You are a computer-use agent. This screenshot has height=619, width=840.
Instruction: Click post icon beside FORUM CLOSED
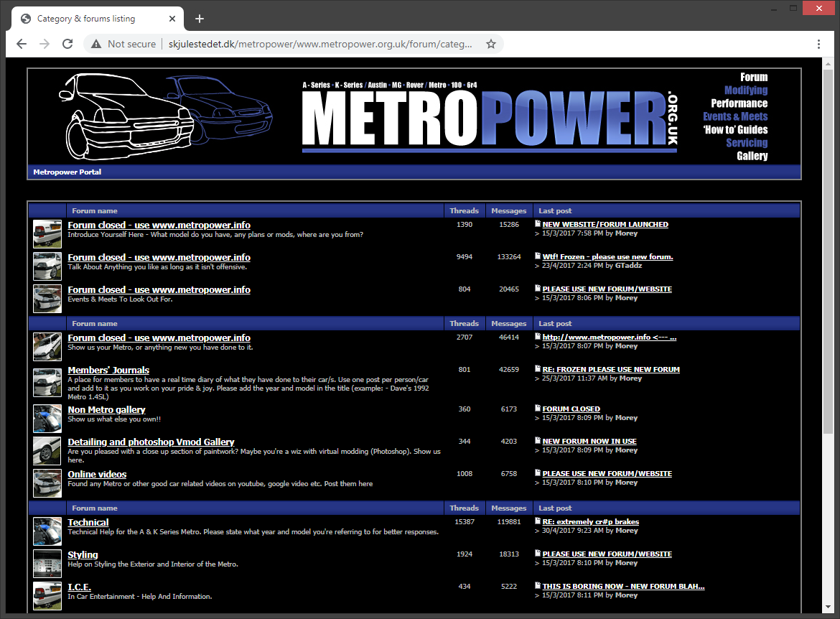point(537,408)
